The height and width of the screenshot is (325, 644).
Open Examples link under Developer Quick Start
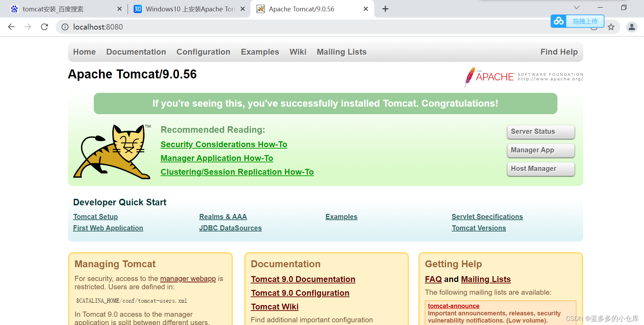(x=341, y=217)
